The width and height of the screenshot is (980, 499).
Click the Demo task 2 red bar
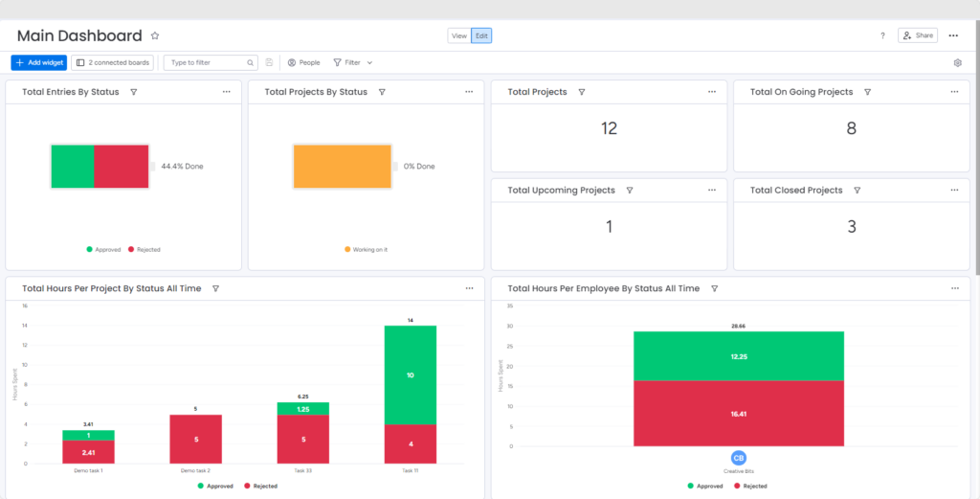click(x=195, y=439)
